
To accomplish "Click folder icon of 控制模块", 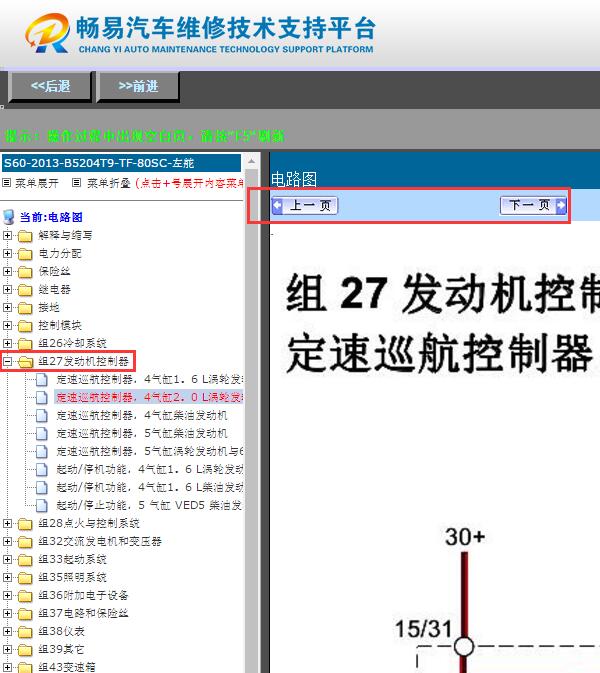I will [x=25, y=326].
